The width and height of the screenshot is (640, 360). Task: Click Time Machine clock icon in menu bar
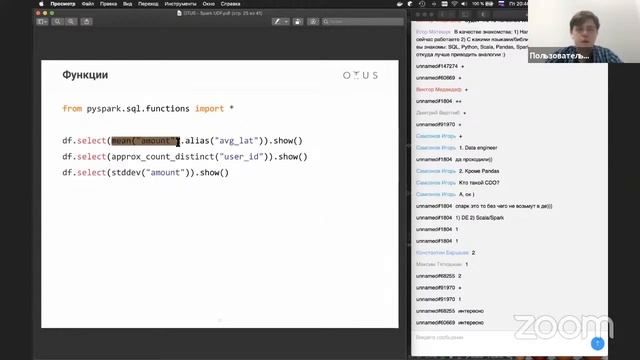coord(422,4)
